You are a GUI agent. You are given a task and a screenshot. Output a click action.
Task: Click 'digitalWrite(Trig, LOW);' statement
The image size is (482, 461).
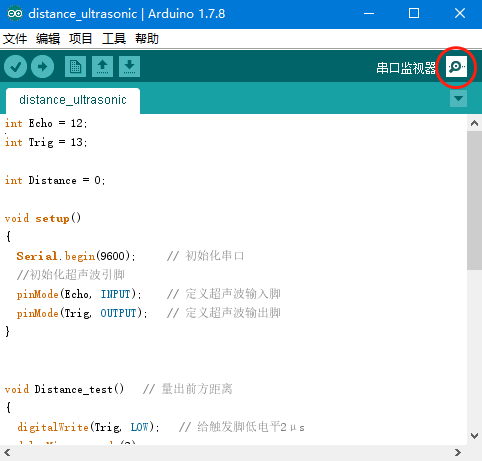point(88,427)
